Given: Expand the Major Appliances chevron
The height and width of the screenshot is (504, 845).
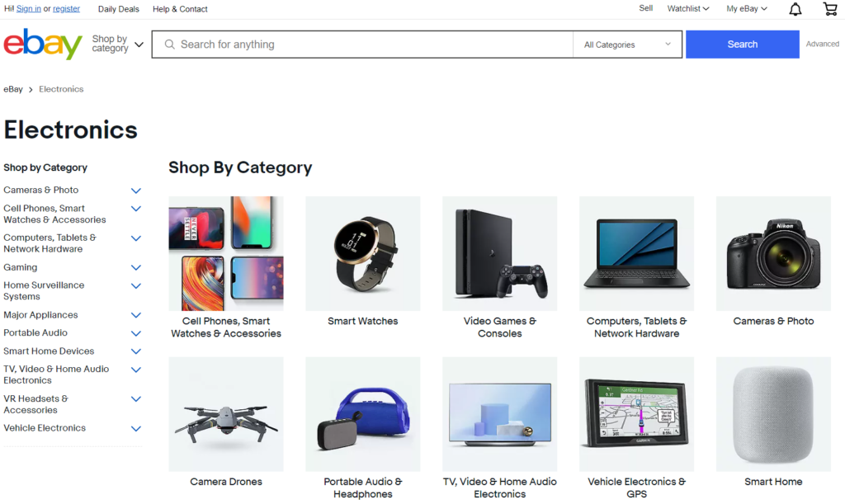Looking at the screenshot, I should point(136,315).
